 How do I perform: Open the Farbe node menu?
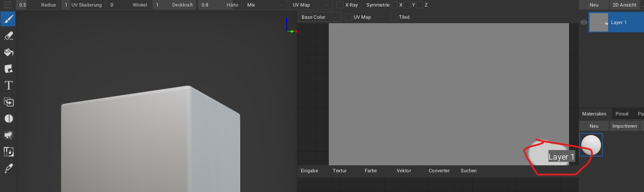(371, 171)
